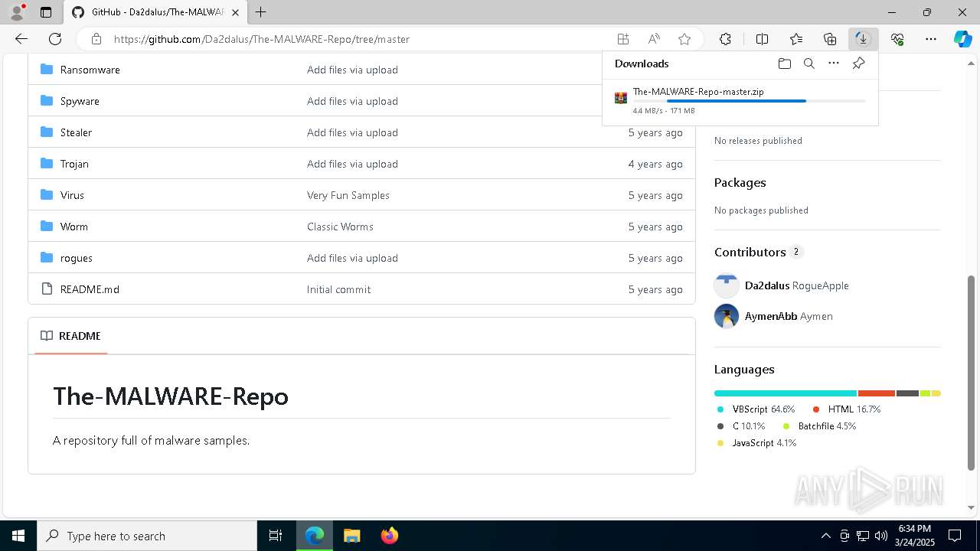Toggle the Downloads toolbar button
Viewport: 980px width, 551px height.
(863, 39)
